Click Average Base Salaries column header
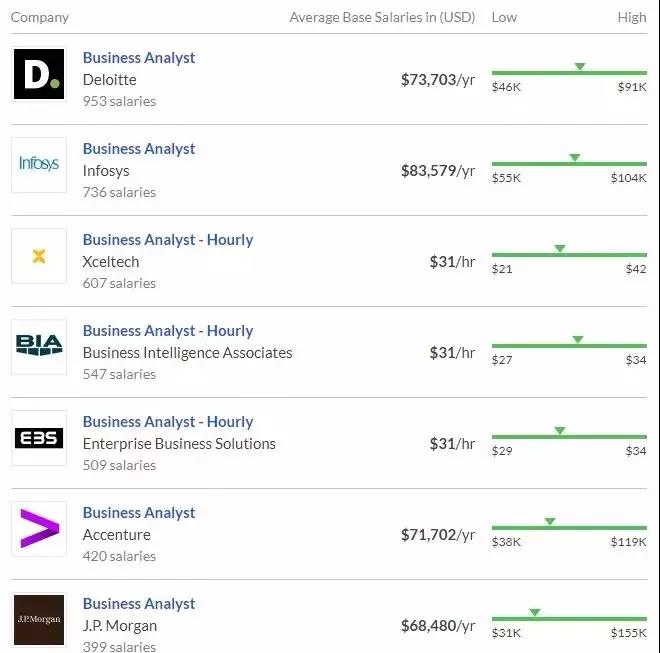This screenshot has height=653, width=660. click(382, 17)
